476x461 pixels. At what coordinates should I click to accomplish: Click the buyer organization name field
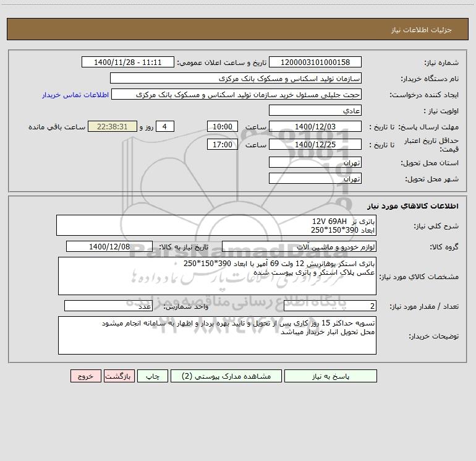click(236, 78)
